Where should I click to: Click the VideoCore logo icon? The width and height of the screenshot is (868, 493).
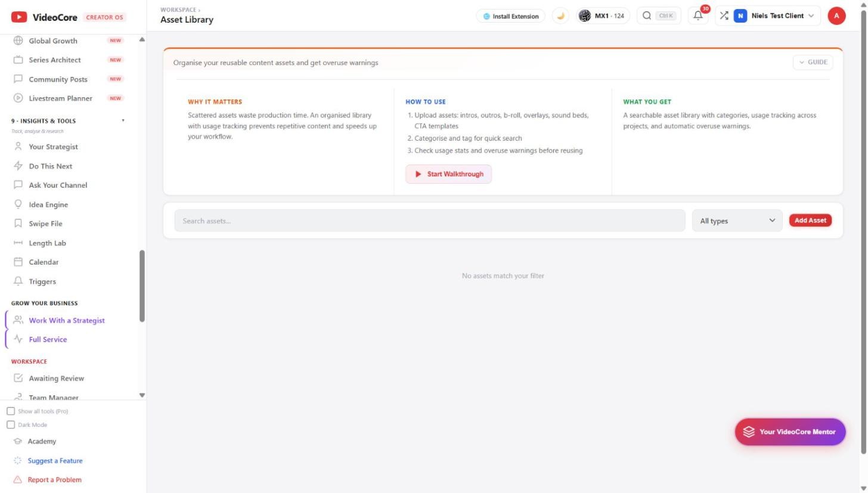19,17
